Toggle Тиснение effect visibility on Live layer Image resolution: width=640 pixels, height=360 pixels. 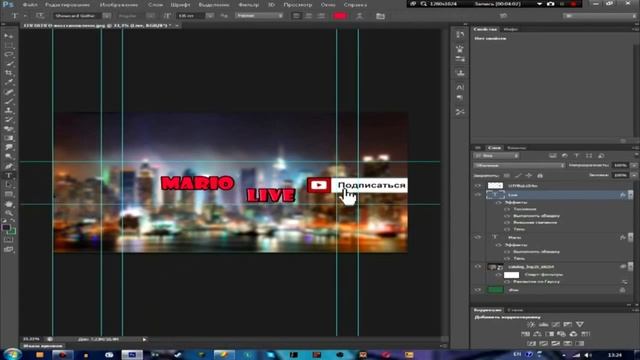tap(507, 209)
